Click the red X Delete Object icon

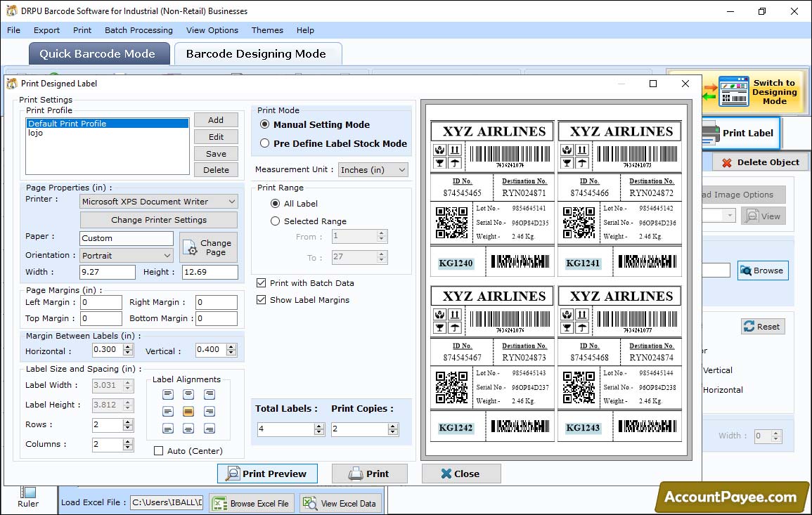tap(726, 162)
